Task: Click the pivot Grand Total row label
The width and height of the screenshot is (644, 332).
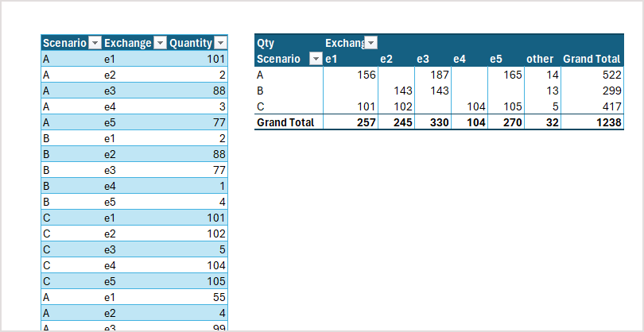Action: [285, 122]
